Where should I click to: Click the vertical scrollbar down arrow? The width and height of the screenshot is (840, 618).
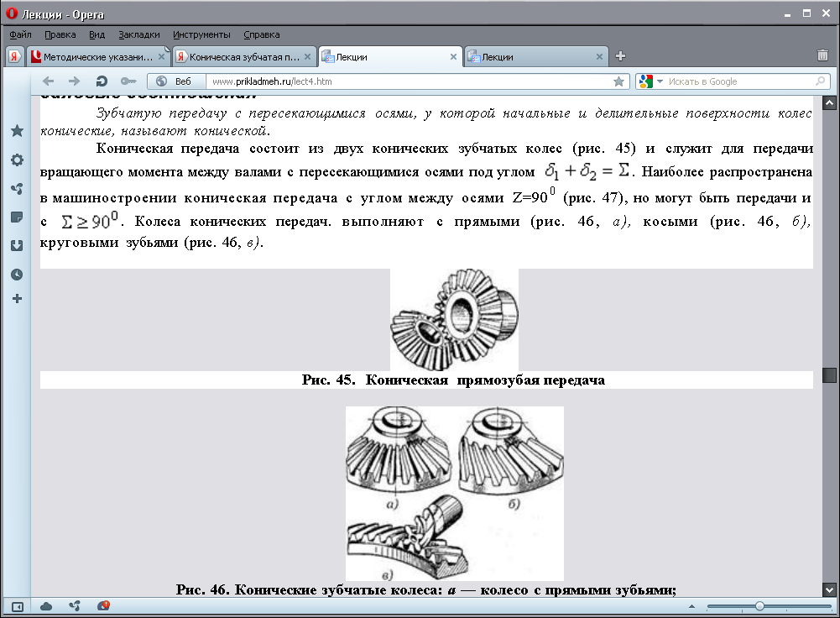829,589
